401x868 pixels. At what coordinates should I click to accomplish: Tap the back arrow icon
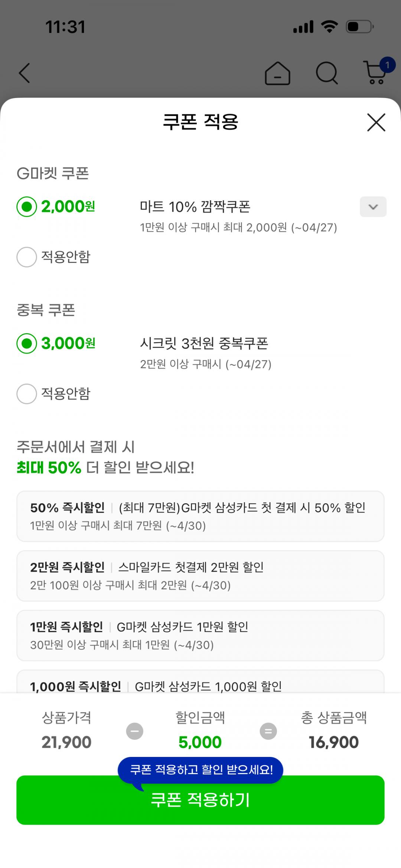[x=25, y=73]
